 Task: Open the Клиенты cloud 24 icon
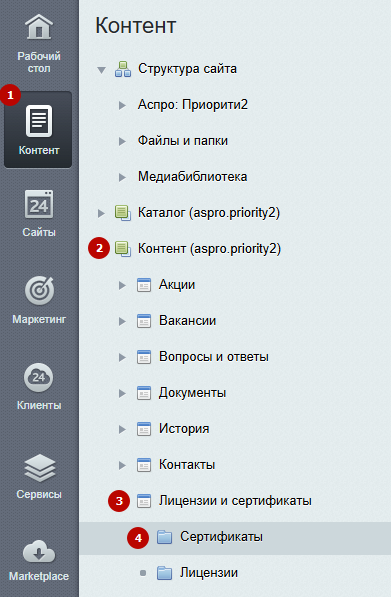click(39, 378)
